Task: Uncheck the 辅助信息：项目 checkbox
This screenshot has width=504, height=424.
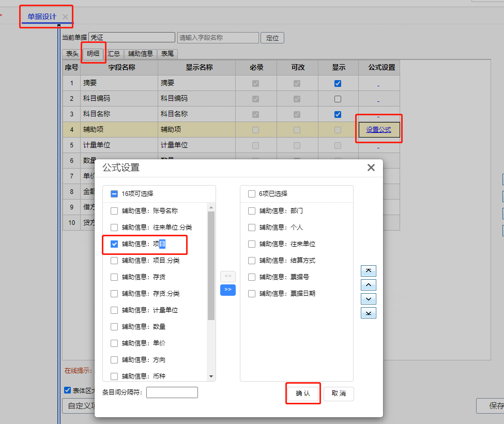Action: pyautogui.click(x=114, y=244)
